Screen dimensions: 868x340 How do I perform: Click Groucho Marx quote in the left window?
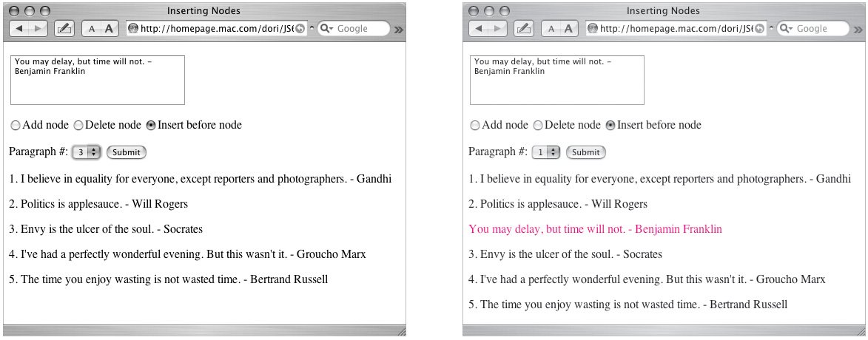[188, 254]
